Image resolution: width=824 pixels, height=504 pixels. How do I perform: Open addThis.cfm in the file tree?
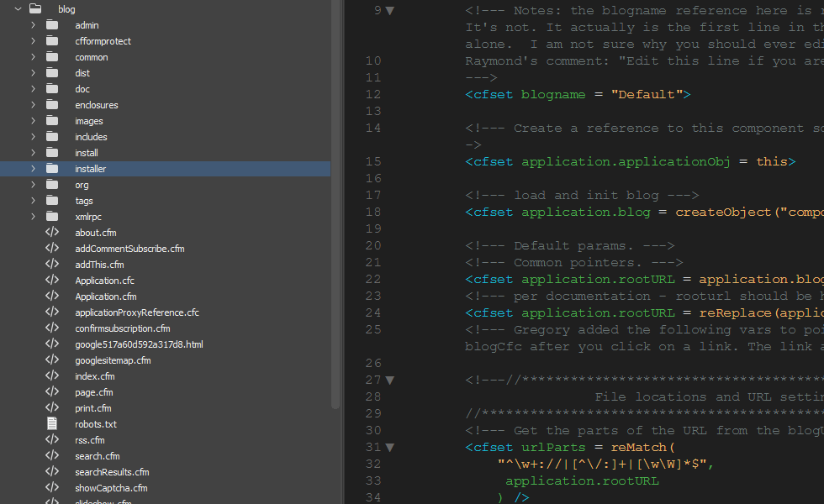tap(99, 265)
